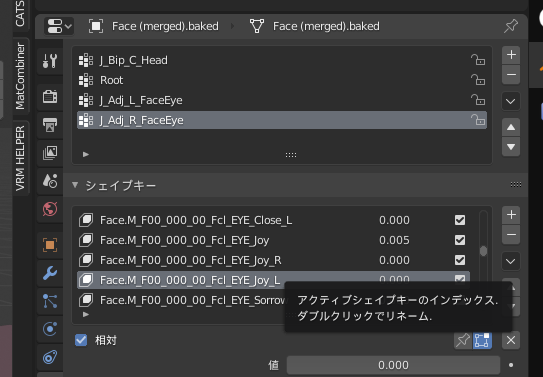Open the Modifiers wrench tab

tap(50, 273)
